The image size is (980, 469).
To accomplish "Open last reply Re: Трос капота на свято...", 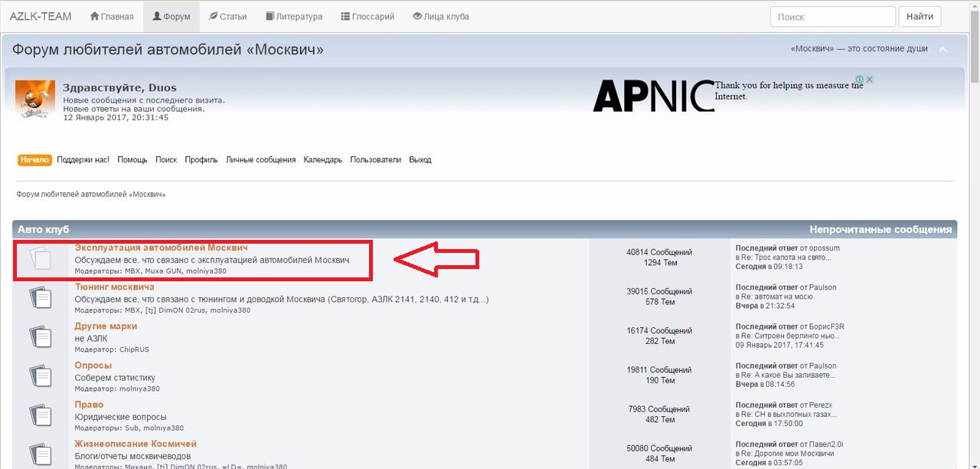I will pos(787,257).
